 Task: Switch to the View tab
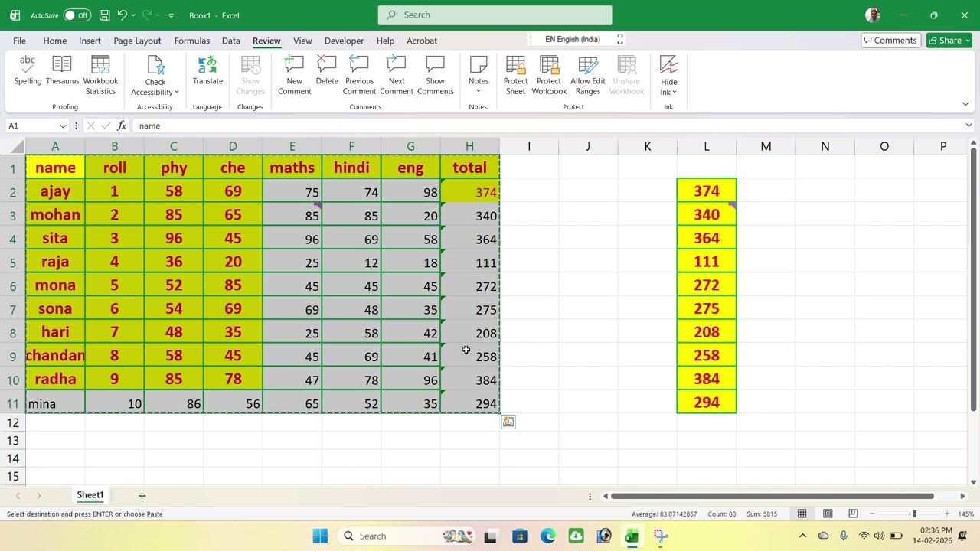pos(302,41)
